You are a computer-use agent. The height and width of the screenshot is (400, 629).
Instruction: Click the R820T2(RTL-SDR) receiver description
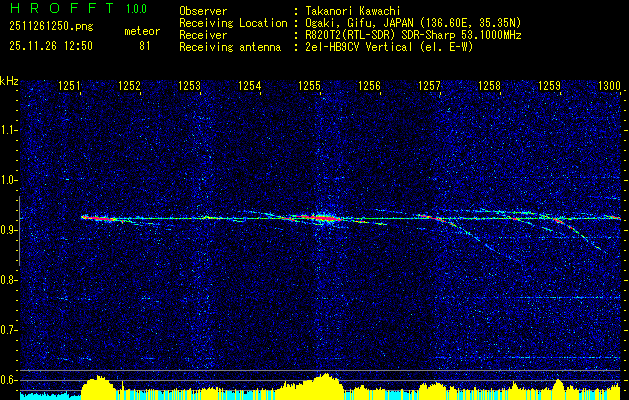pyautogui.click(x=413, y=35)
